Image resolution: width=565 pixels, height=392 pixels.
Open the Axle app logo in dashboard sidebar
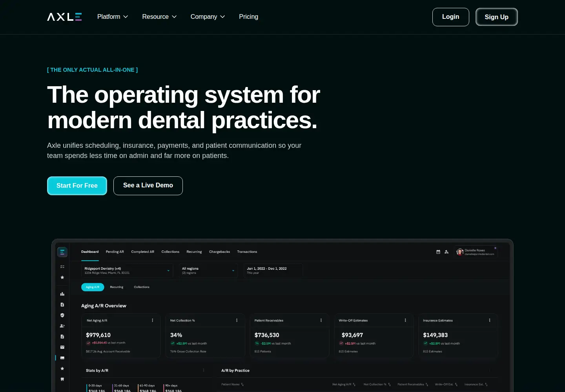[x=62, y=252]
